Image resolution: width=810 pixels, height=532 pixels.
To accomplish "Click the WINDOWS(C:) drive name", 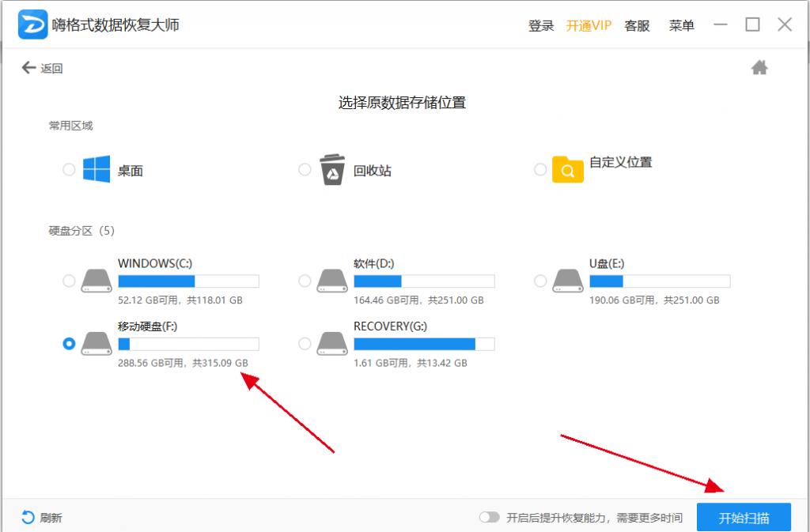I will 155,264.
